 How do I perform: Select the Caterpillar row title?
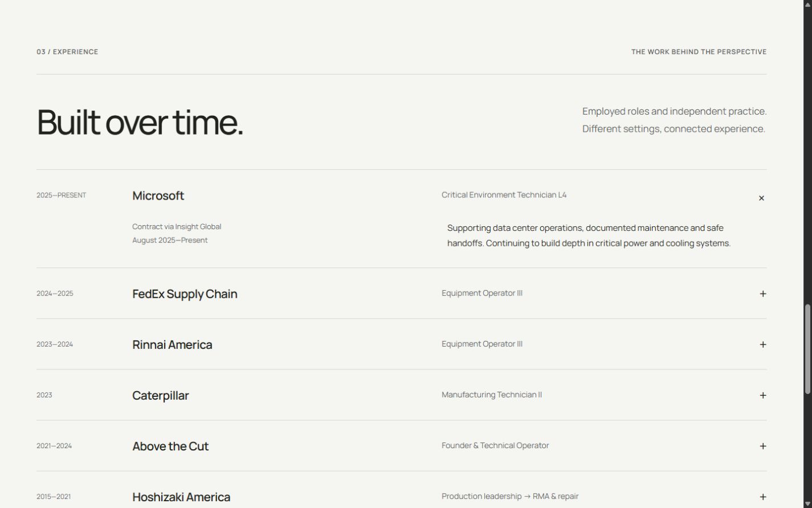(160, 395)
